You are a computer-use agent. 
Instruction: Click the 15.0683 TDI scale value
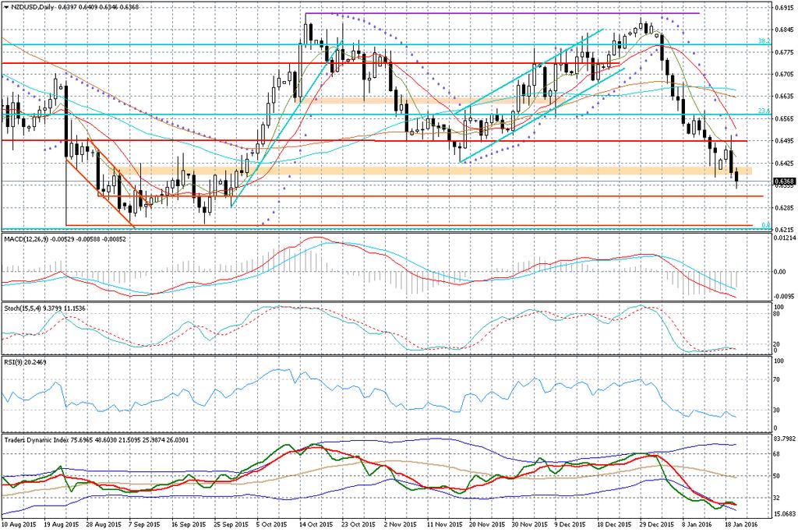point(785,513)
